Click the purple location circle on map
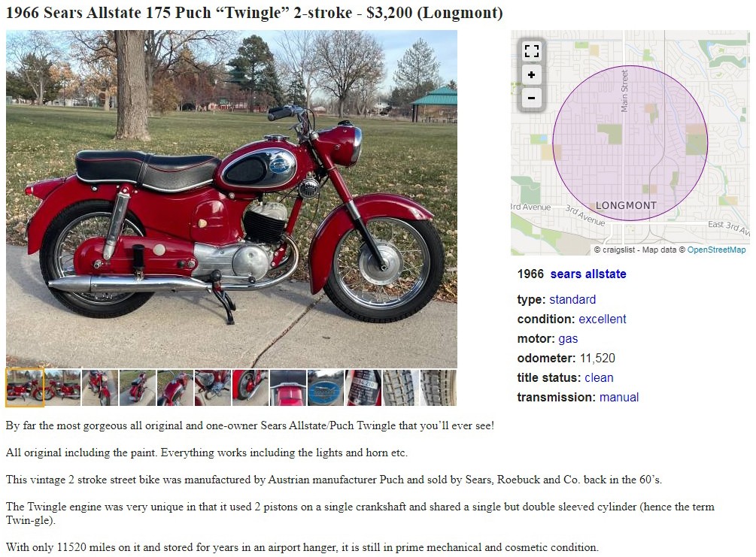The height and width of the screenshot is (557, 756). click(630, 143)
